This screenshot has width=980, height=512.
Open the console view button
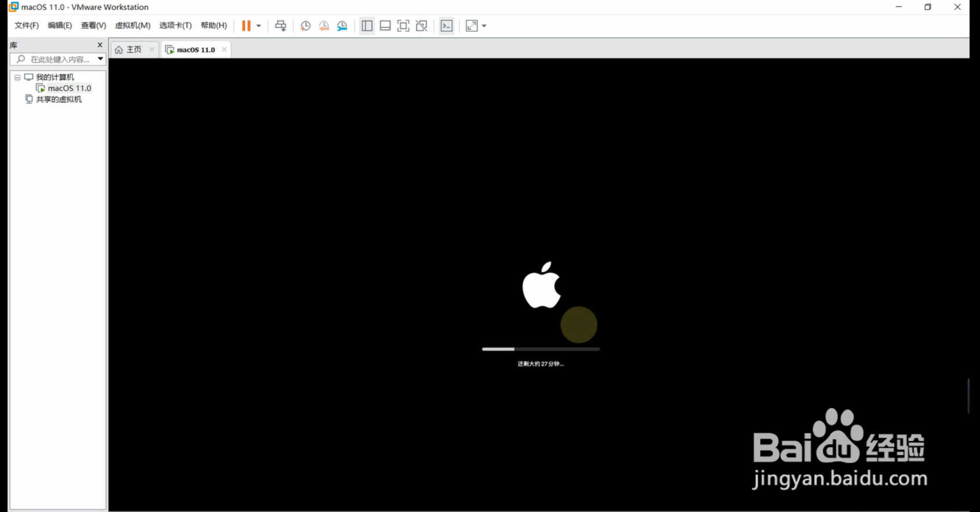click(447, 25)
